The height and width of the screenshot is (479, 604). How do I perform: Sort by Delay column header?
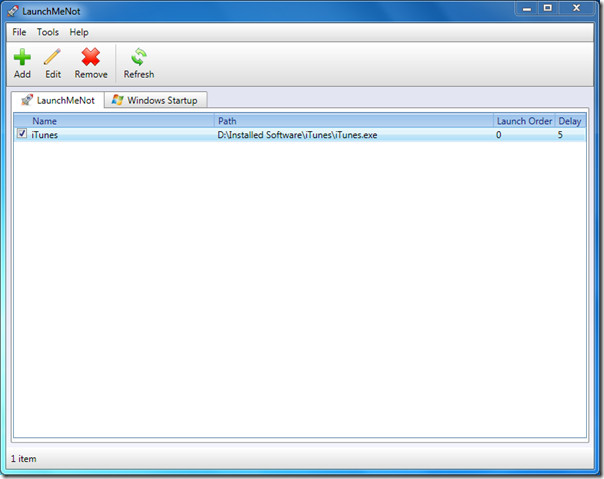pos(570,121)
